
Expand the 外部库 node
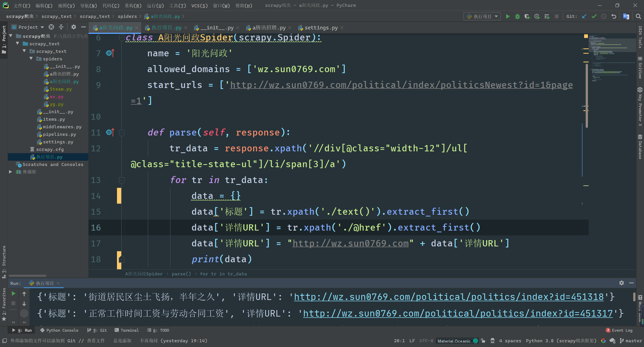point(11,172)
